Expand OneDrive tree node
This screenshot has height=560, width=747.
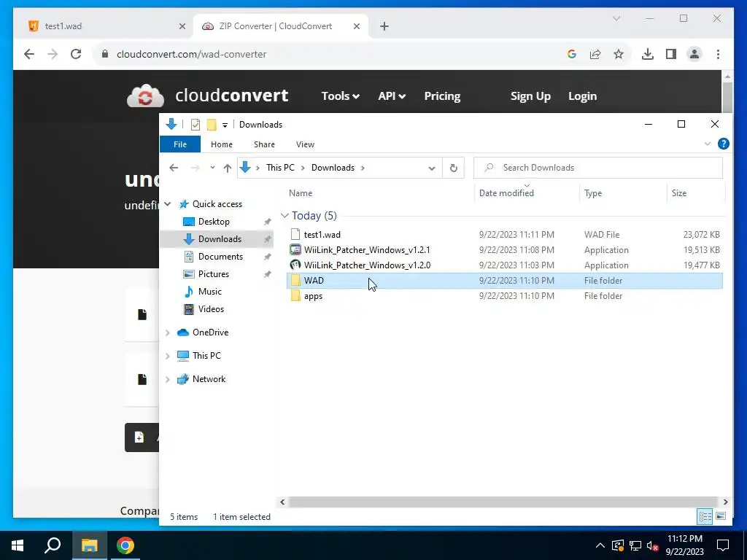tap(168, 332)
